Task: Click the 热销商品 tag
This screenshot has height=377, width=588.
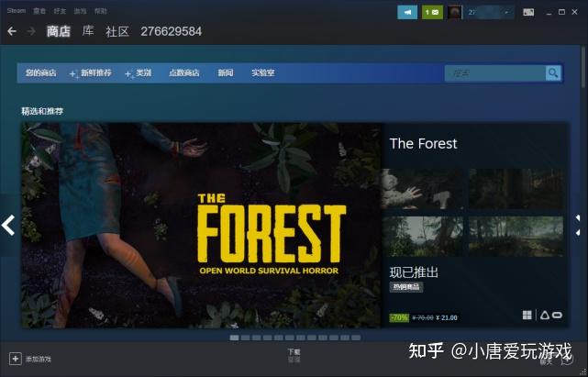Action: (406, 287)
